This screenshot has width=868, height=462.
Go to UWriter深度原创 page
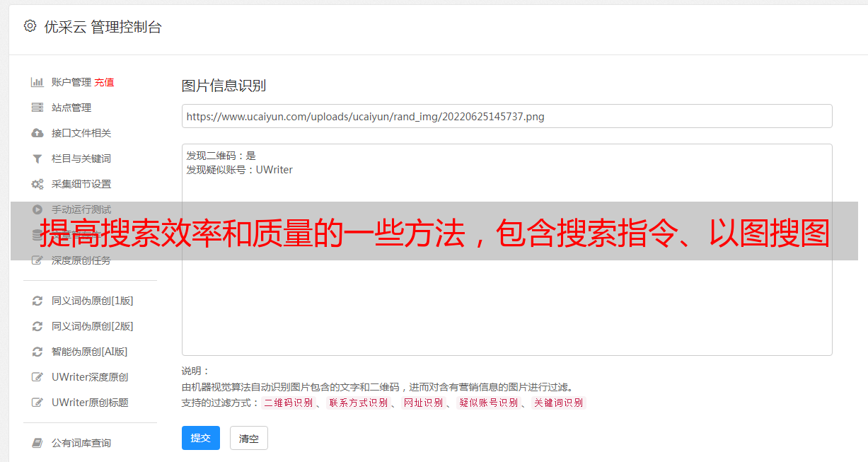(90, 377)
